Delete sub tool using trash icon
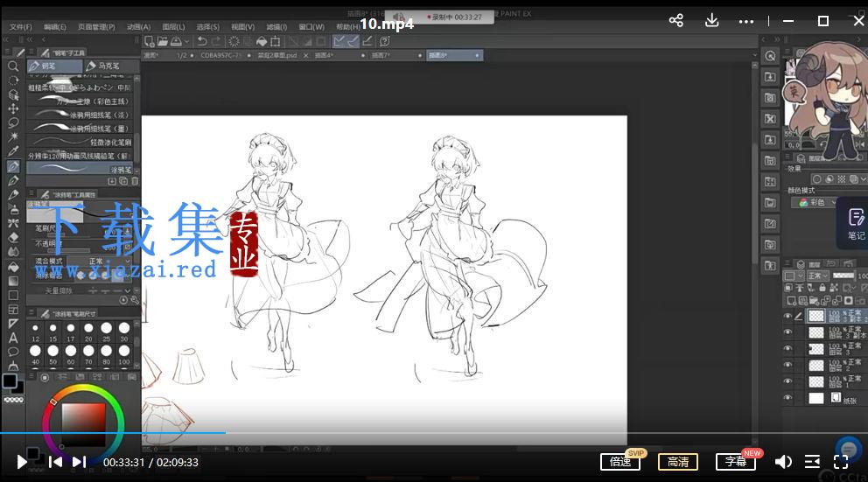The height and width of the screenshot is (482, 868). [135, 181]
